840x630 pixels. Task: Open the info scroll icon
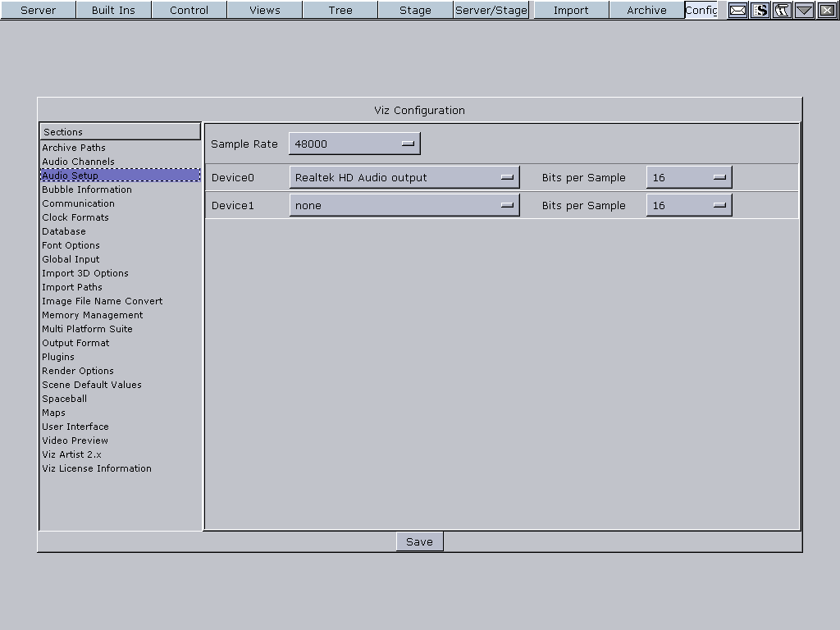click(783, 10)
